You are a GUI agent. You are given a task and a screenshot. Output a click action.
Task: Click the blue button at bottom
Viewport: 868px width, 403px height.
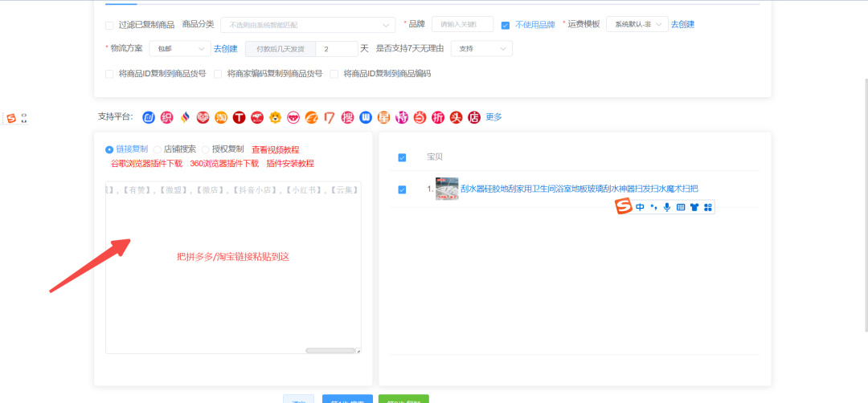348,399
